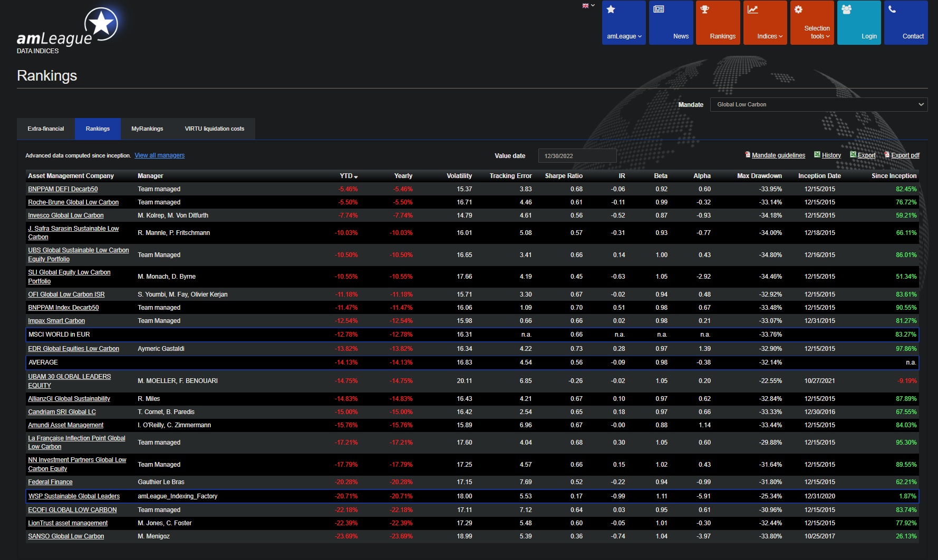
Task: Open Invesco Global Low Carbon link
Action: pyautogui.click(x=66, y=215)
